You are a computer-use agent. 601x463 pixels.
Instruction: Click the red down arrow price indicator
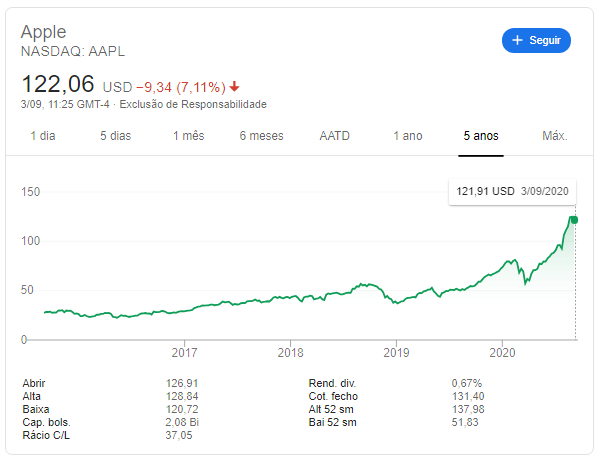pyautogui.click(x=235, y=86)
